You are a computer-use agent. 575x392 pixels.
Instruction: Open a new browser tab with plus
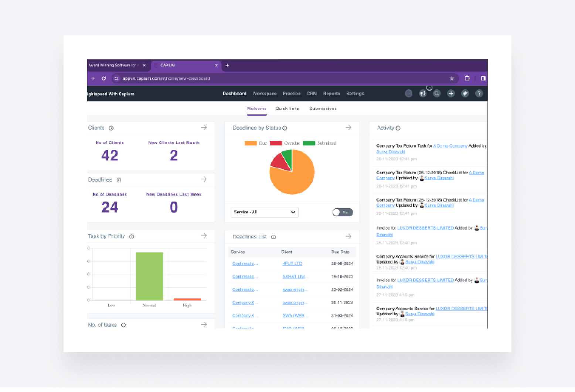[x=227, y=65]
